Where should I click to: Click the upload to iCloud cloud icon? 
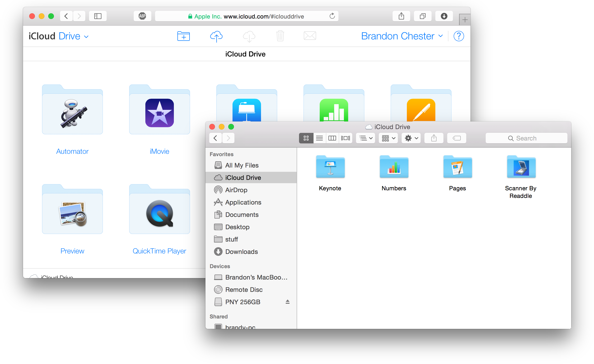(x=216, y=36)
